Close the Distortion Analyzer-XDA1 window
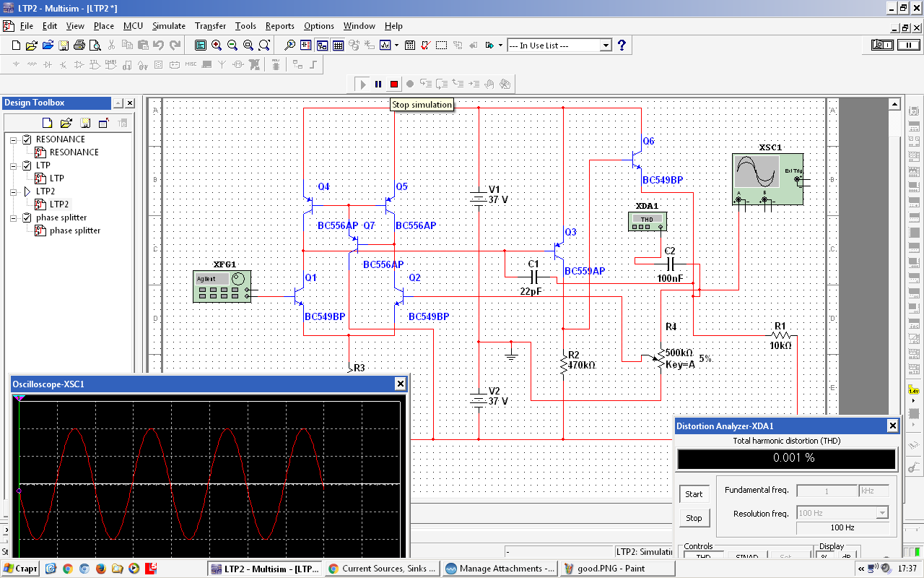This screenshot has width=924, height=578. (892, 426)
